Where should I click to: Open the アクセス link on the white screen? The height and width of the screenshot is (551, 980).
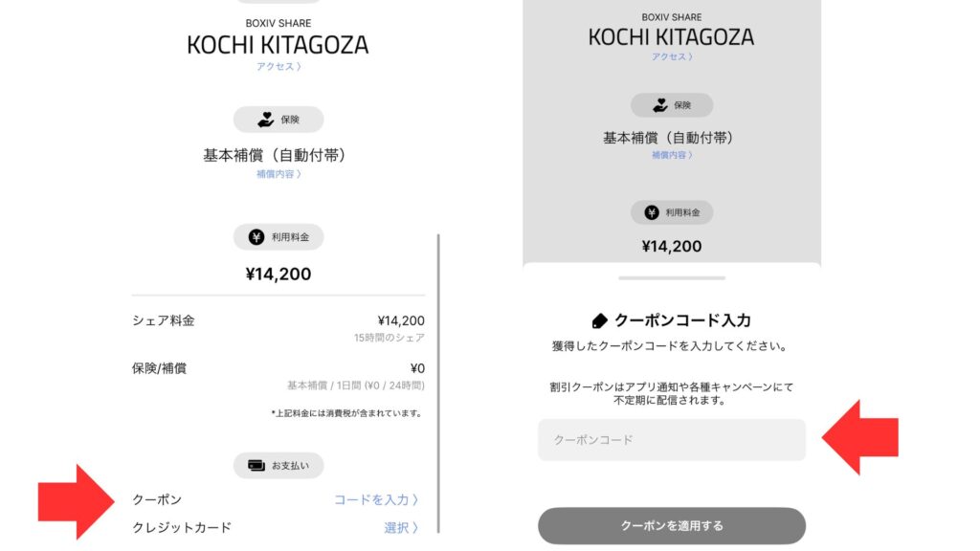pos(278,67)
